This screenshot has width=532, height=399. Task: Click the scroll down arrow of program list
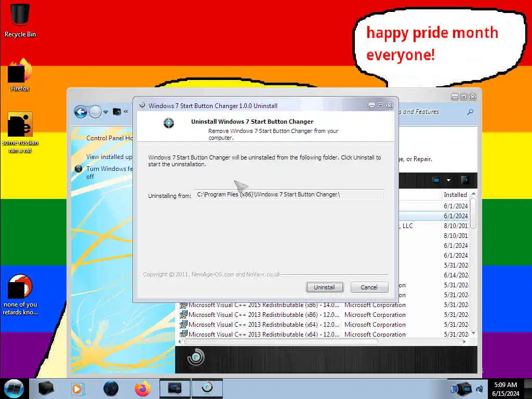(473, 334)
